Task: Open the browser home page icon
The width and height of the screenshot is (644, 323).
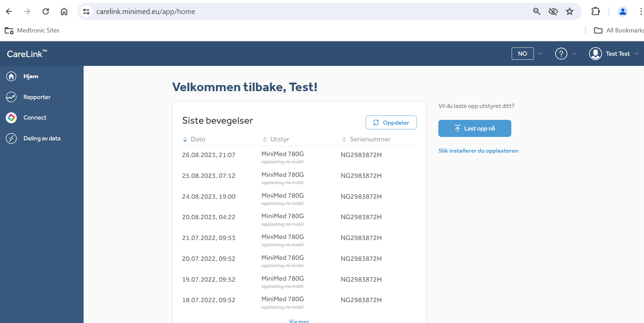Action: coord(64,12)
